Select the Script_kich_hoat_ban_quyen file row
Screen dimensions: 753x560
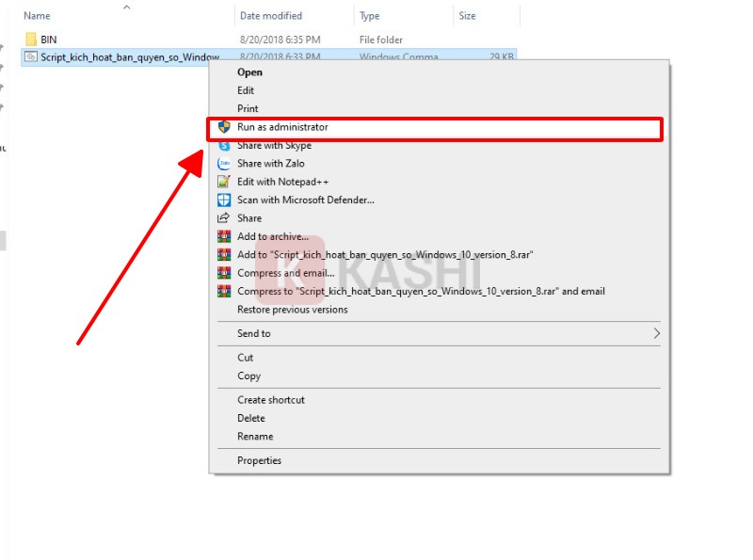point(122,57)
